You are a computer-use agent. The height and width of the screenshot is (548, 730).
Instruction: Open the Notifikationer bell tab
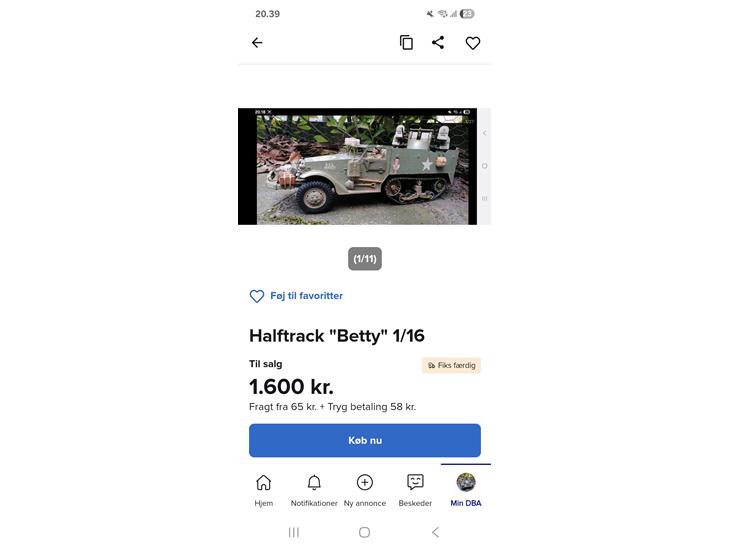(x=314, y=490)
